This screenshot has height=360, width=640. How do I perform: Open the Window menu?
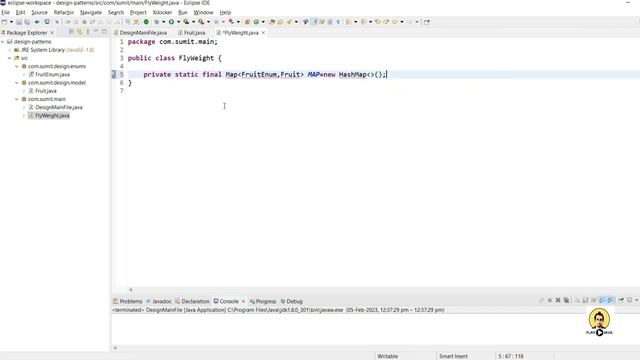click(x=203, y=13)
